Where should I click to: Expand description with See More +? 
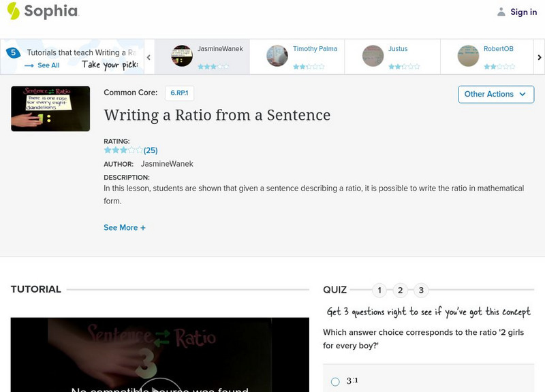point(125,227)
